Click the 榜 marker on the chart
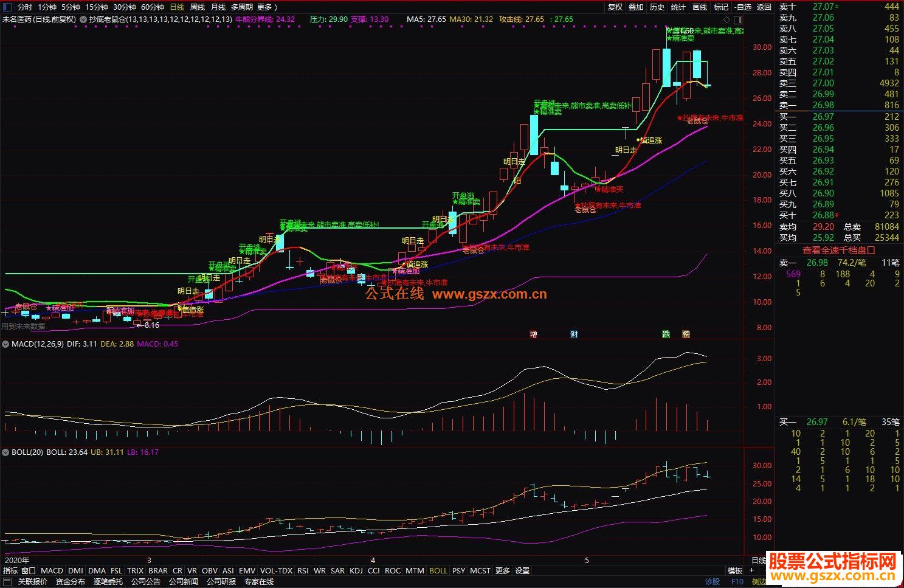 (x=686, y=334)
